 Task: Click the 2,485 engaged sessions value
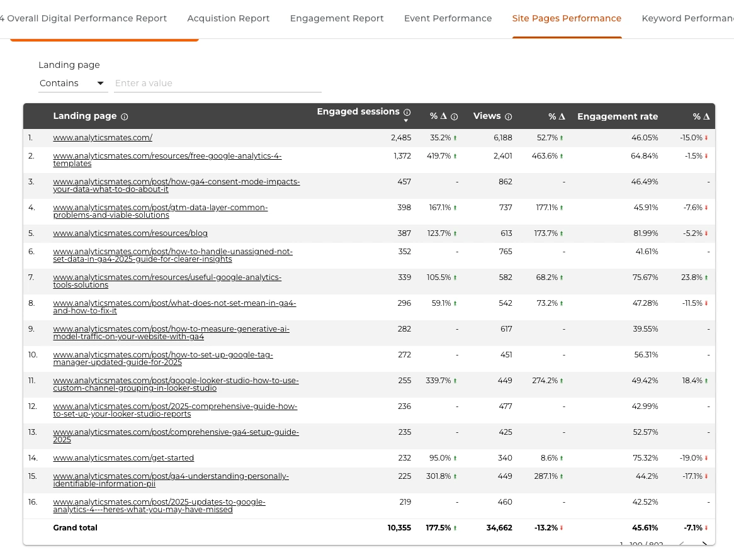tap(401, 138)
